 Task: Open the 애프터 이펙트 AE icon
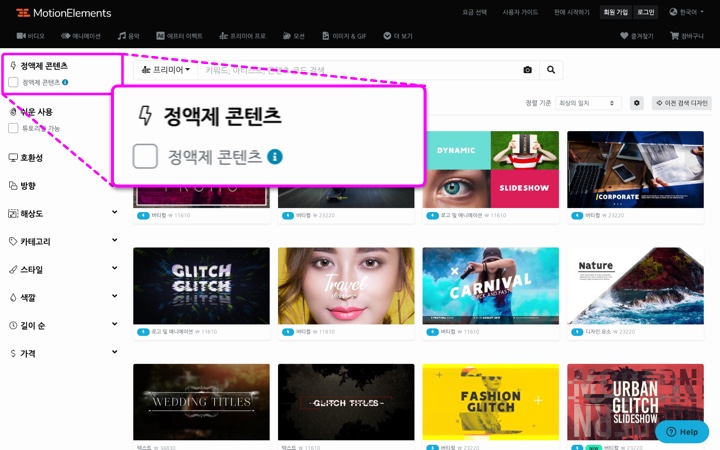tap(160, 36)
